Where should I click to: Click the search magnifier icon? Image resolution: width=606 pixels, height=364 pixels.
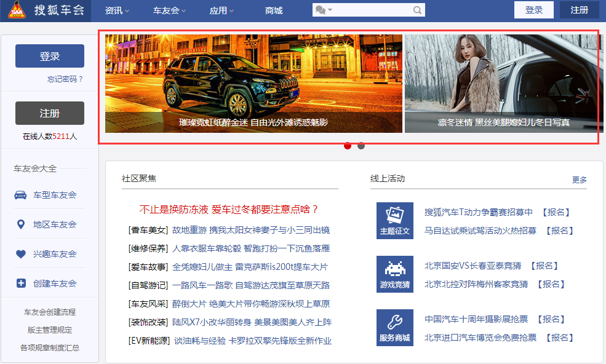pyautogui.click(x=417, y=10)
